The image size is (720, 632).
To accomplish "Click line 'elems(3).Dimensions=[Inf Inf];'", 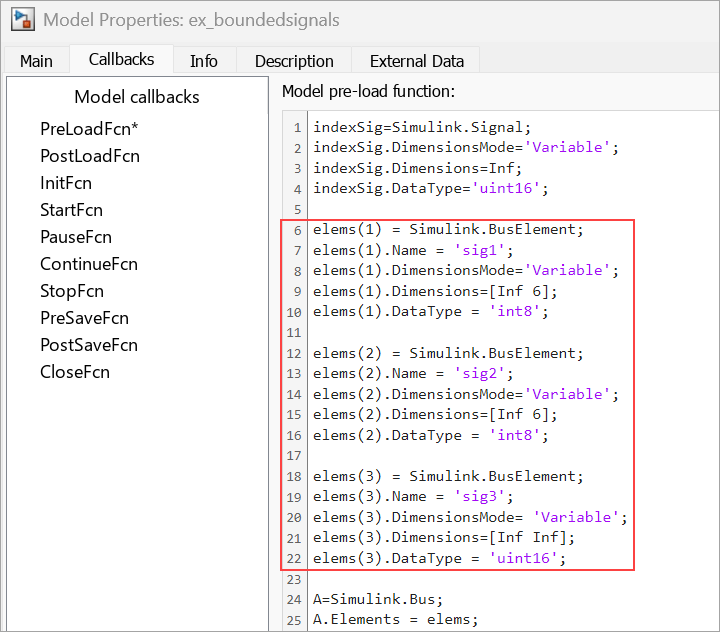I will (x=444, y=538).
